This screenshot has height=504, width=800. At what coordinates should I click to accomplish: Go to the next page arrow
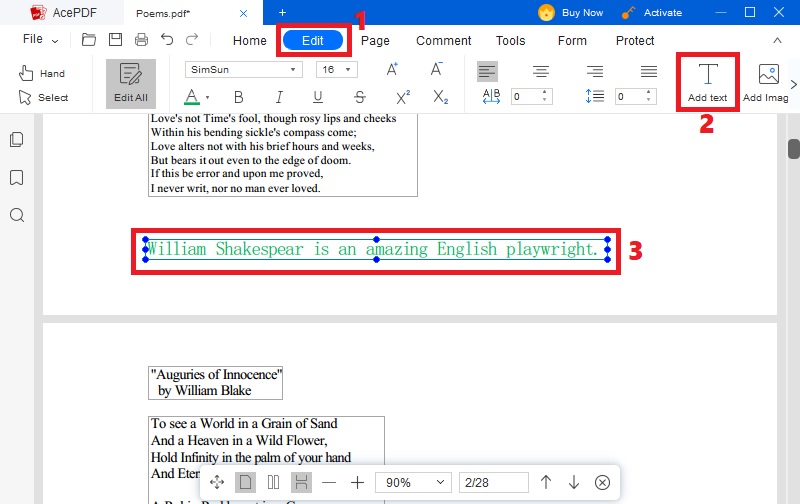pyautogui.click(x=574, y=483)
